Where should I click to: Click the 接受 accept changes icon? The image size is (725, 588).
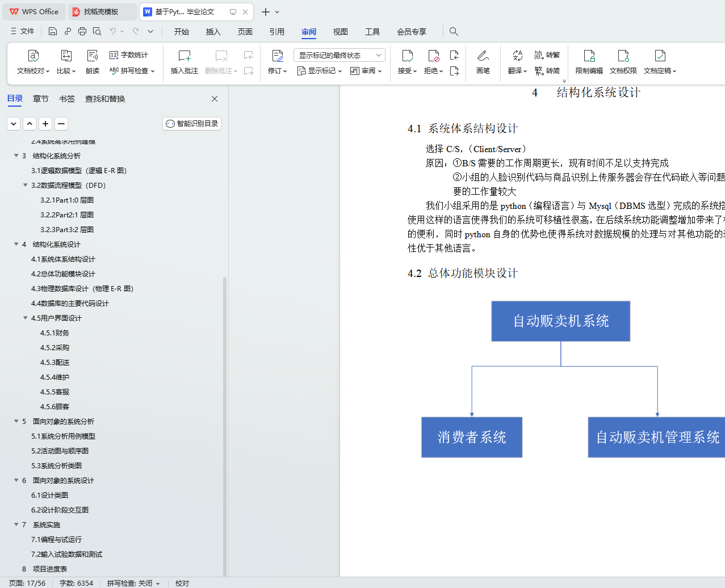click(x=407, y=56)
